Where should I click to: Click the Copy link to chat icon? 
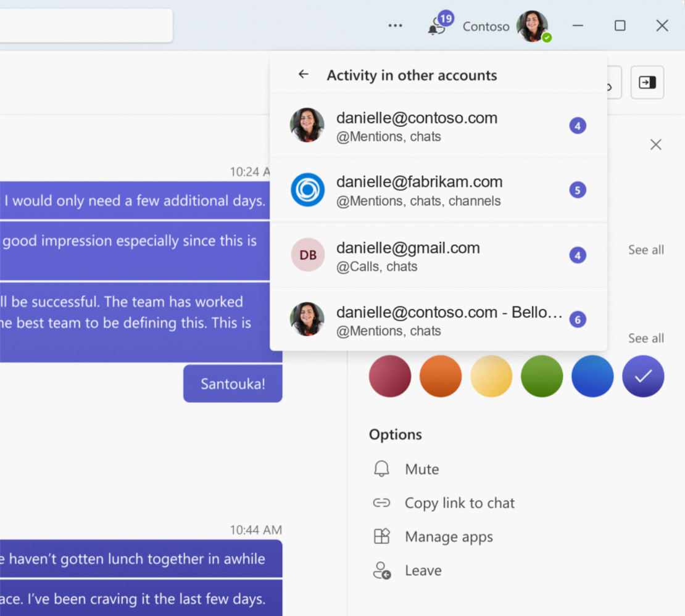(381, 503)
